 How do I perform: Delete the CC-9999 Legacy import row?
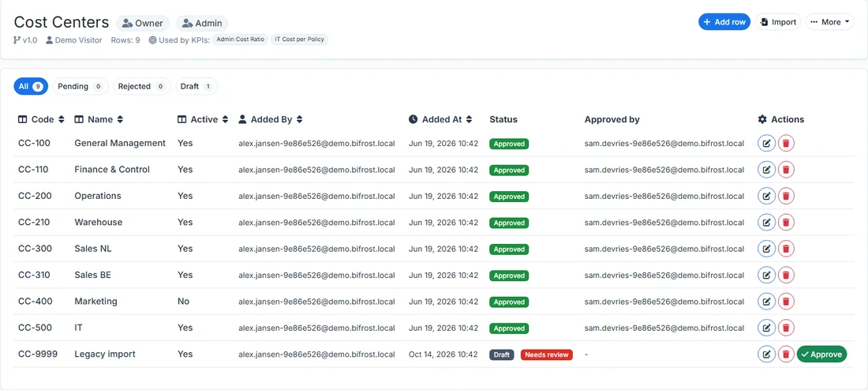(786, 354)
